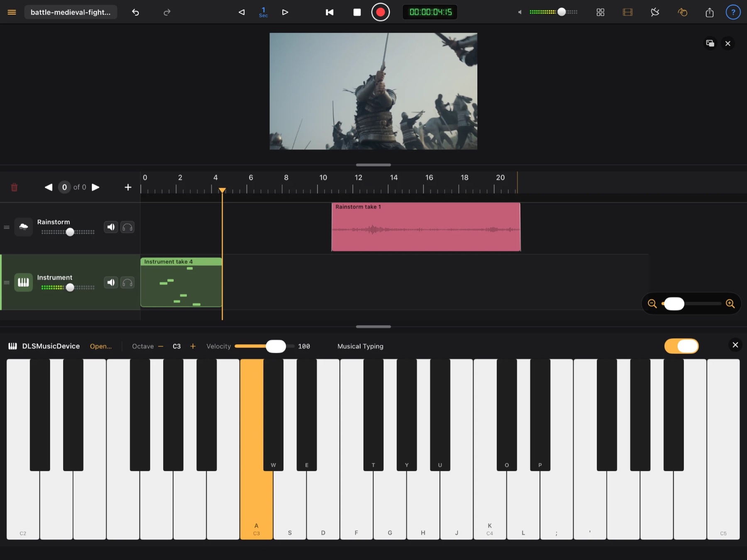Adjust the master volume slider
This screenshot has height=560, width=747.
554,12
